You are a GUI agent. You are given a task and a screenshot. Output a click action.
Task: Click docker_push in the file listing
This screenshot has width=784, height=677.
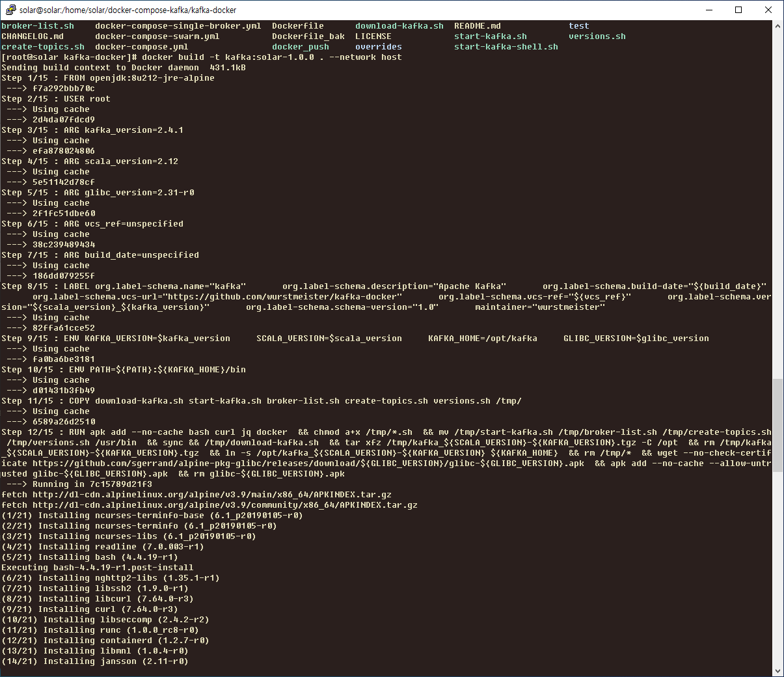pyautogui.click(x=301, y=47)
